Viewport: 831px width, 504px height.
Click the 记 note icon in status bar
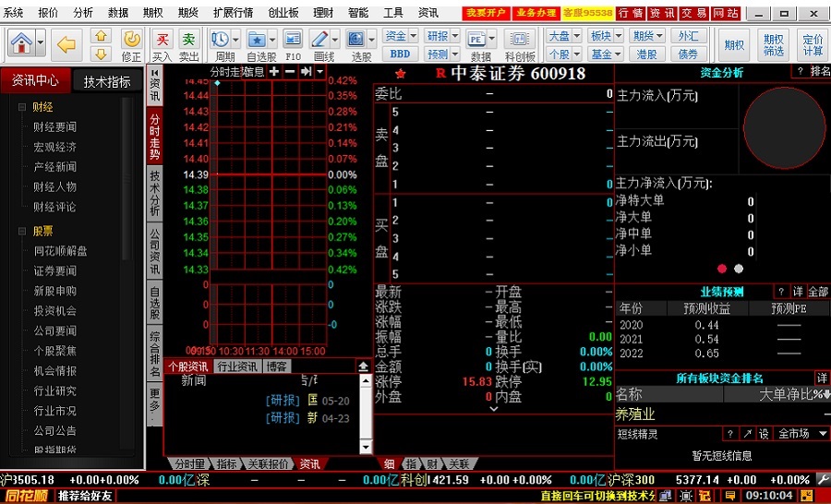point(705,496)
